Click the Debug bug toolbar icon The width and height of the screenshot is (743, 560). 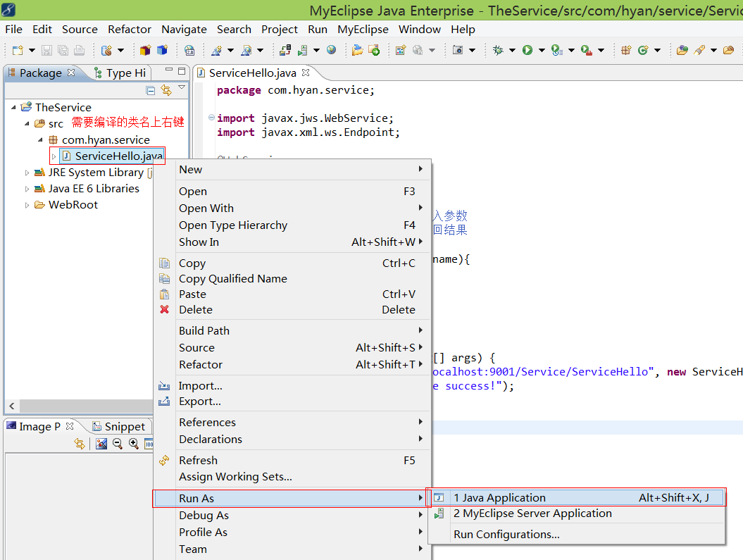point(498,50)
